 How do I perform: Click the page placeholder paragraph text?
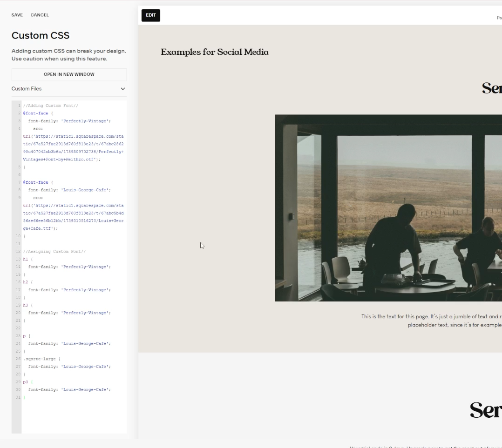tap(432, 321)
